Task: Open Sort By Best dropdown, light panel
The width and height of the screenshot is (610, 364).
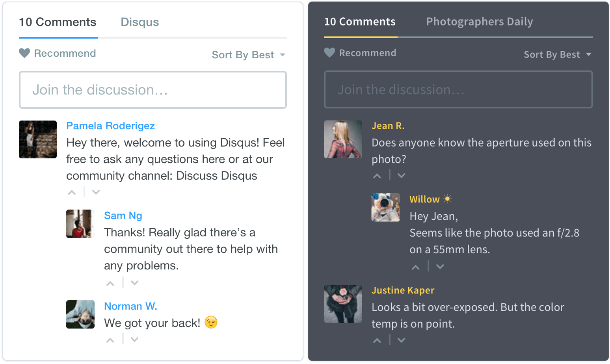Action: pyautogui.click(x=248, y=55)
